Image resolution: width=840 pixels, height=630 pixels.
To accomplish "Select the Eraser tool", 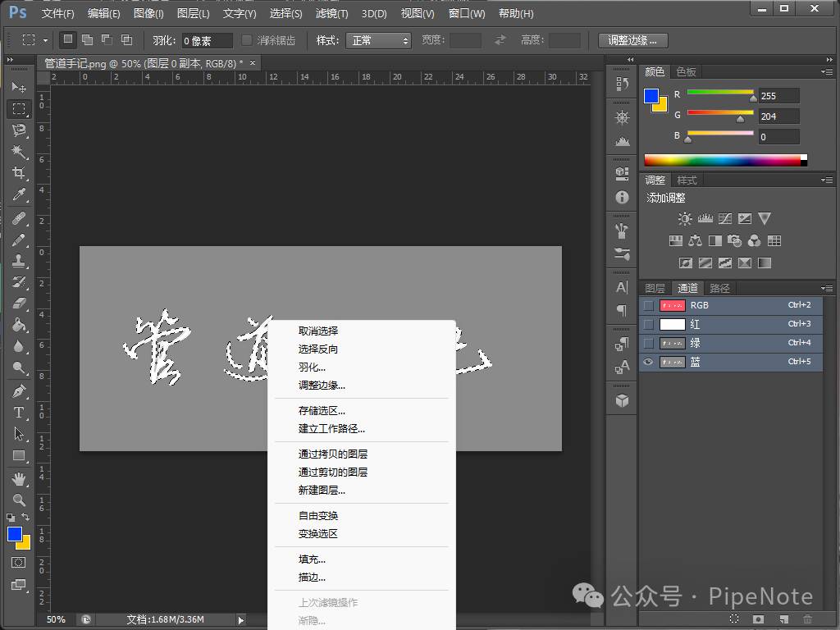I will pos(19,304).
